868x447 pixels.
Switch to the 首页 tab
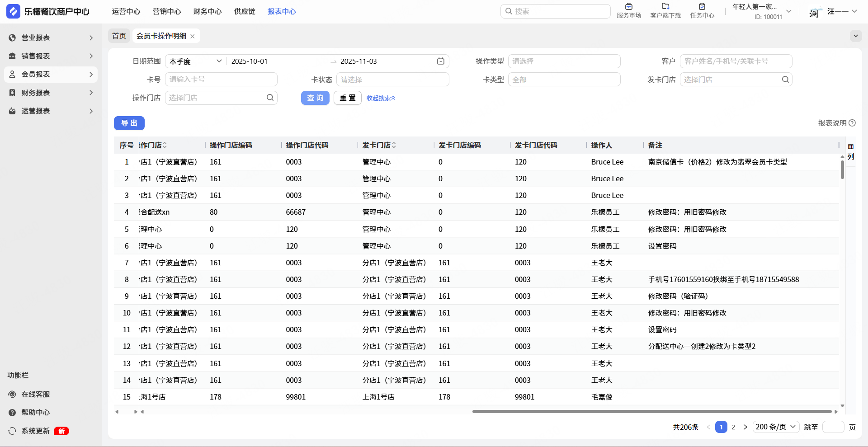coord(119,36)
